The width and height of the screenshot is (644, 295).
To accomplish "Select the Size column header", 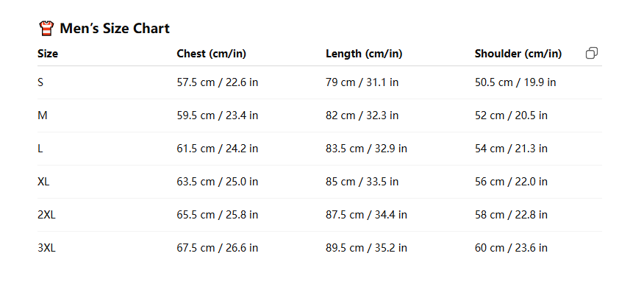I will click(48, 54).
